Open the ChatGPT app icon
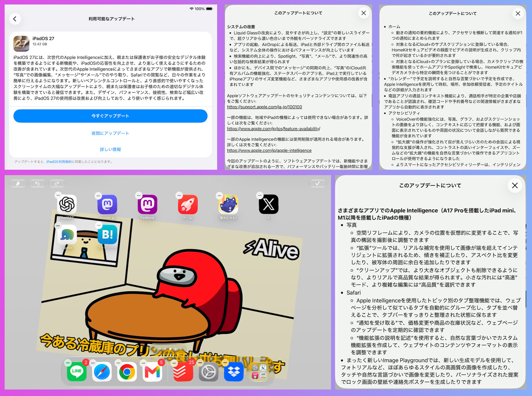The height and width of the screenshot is (396, 532). coord(67,205)
